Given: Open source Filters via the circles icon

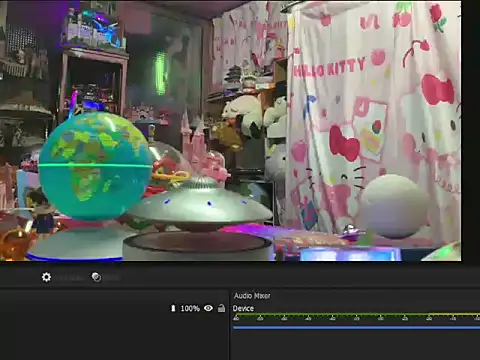Looking at the screenshot, I should pos(96,277).
